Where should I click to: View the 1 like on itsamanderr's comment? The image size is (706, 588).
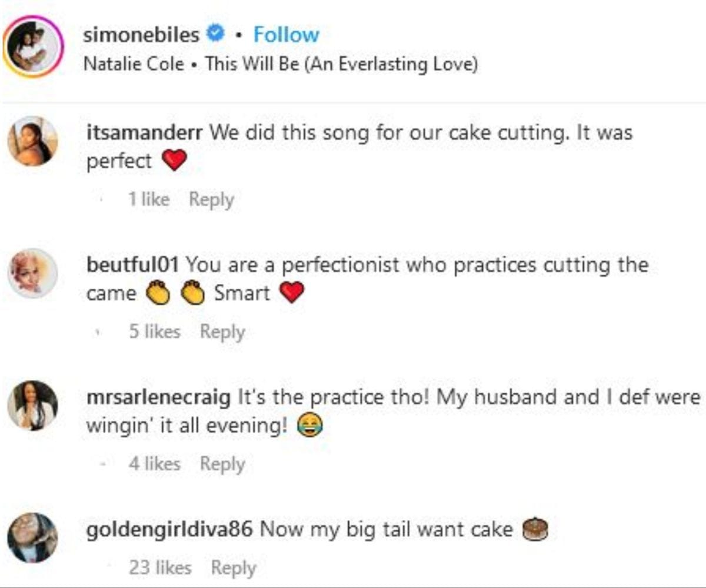point(149,199)
